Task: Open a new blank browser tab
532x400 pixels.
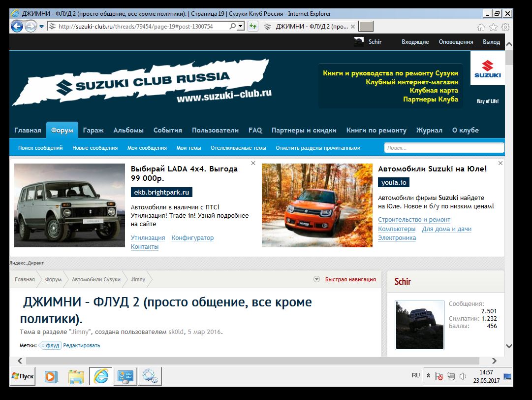Action: point(366,26)
